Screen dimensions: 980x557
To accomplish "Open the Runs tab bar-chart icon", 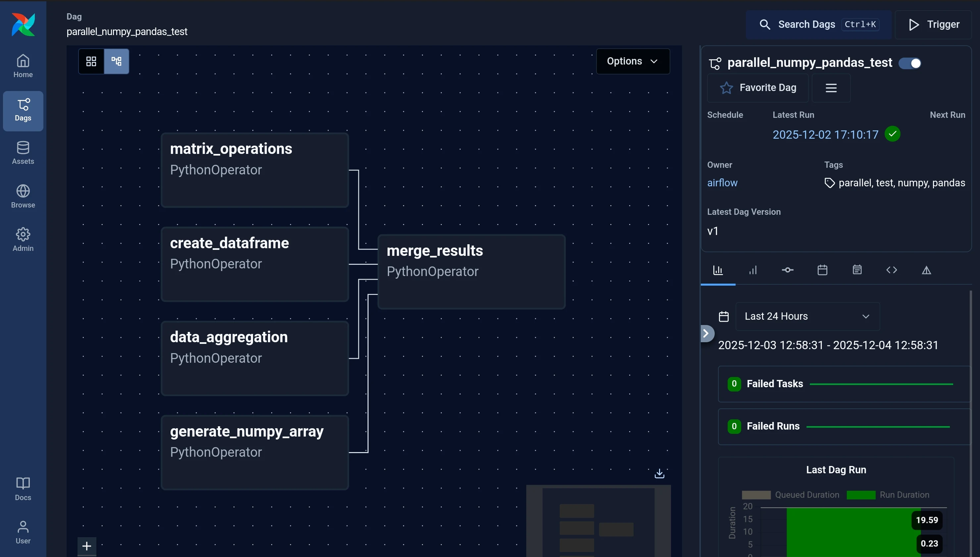I will pos(752,270).
